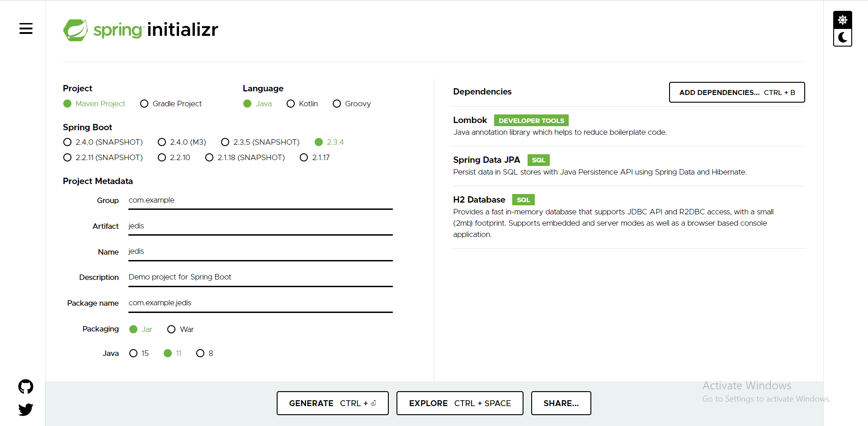The image size is (868, 426).
Task: Select Spring Boot 2.2.11 (SNAPSHOT)
Action: click(103, 157)
